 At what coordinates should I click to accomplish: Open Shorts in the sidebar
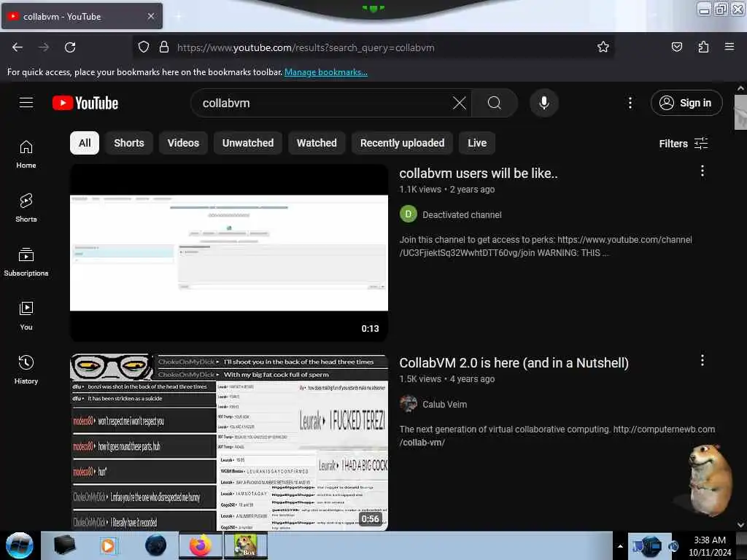point(26,209)
